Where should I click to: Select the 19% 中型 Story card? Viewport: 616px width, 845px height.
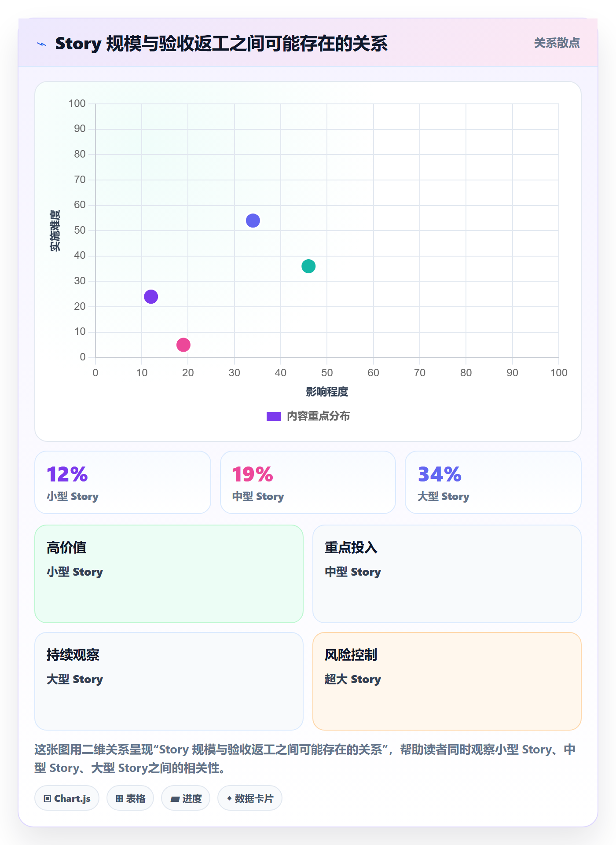click(x=308, y=482)
